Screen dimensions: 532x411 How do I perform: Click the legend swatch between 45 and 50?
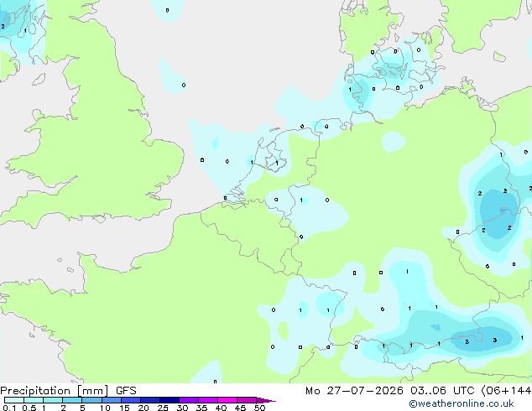[x=247, y=400]
